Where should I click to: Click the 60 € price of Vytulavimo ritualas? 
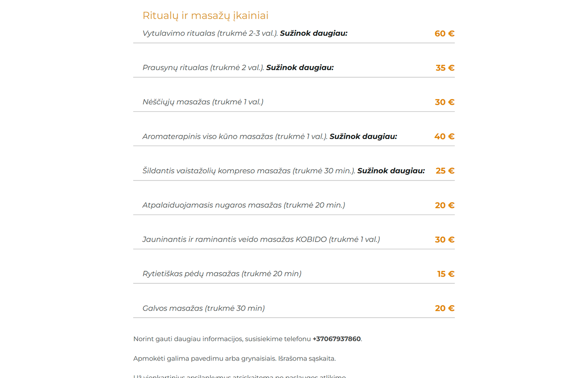pyautogui.click(x=444, y=34)
